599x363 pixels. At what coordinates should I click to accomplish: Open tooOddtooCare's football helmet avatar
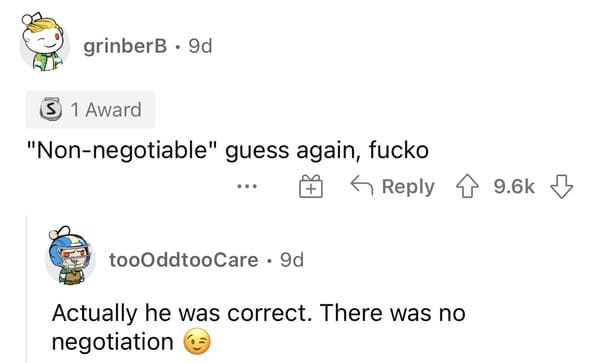pos(70,256)
